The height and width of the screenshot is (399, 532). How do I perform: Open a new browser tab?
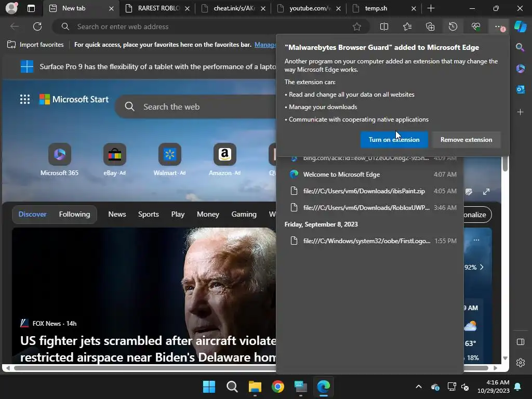pyautogui.click(x=431, y=8)
